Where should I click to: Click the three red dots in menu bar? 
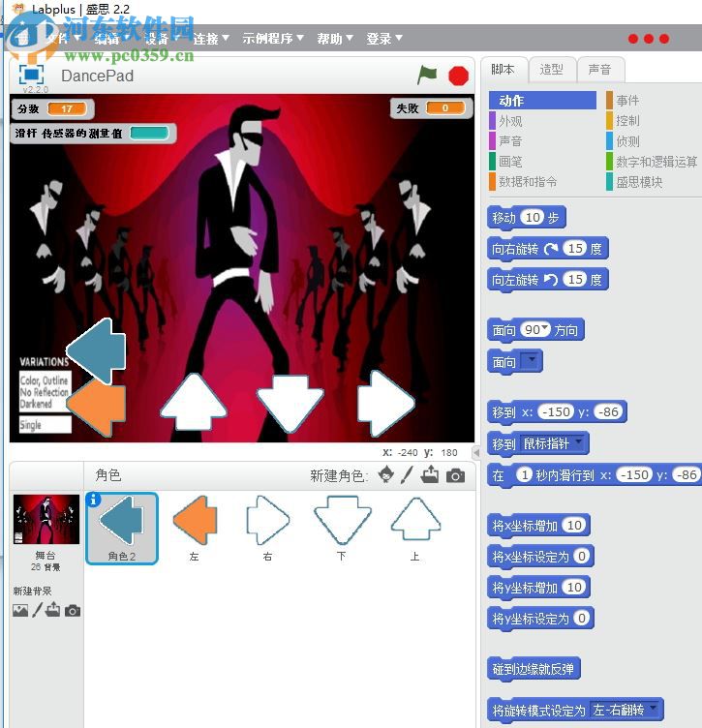(648, 39)
